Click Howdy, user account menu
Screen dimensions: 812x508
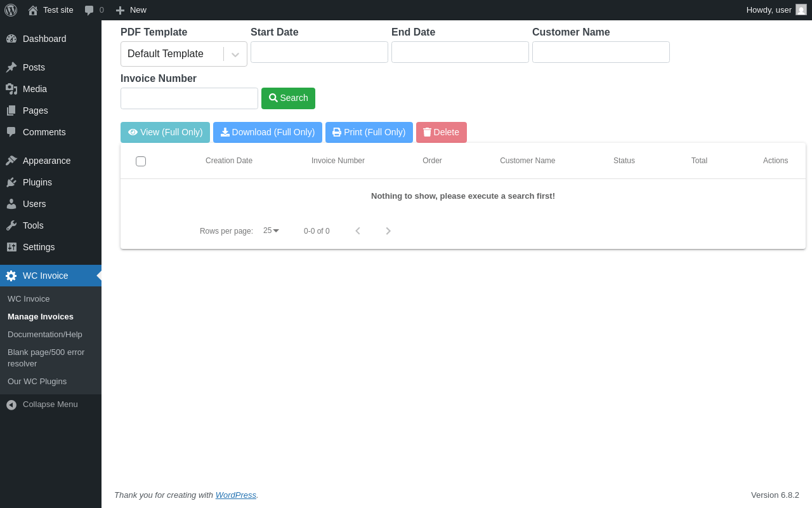click(776, 10)
